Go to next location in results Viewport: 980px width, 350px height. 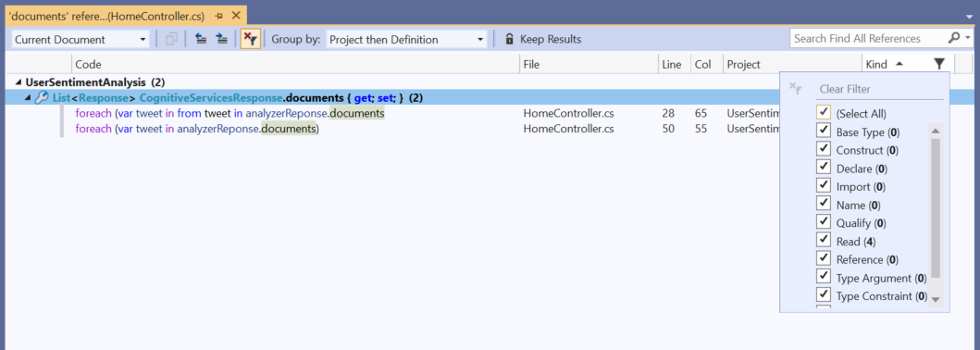click(x=221, y=39)
